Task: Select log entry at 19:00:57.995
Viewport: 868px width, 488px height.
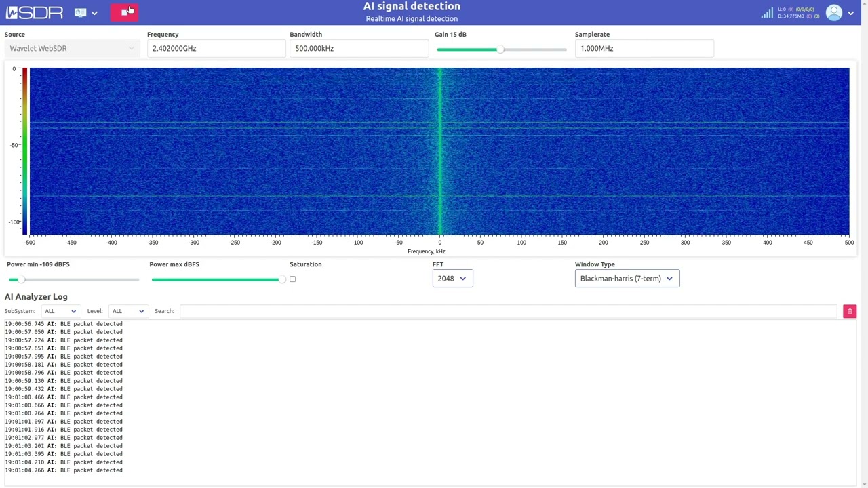Action: (64, 357)
